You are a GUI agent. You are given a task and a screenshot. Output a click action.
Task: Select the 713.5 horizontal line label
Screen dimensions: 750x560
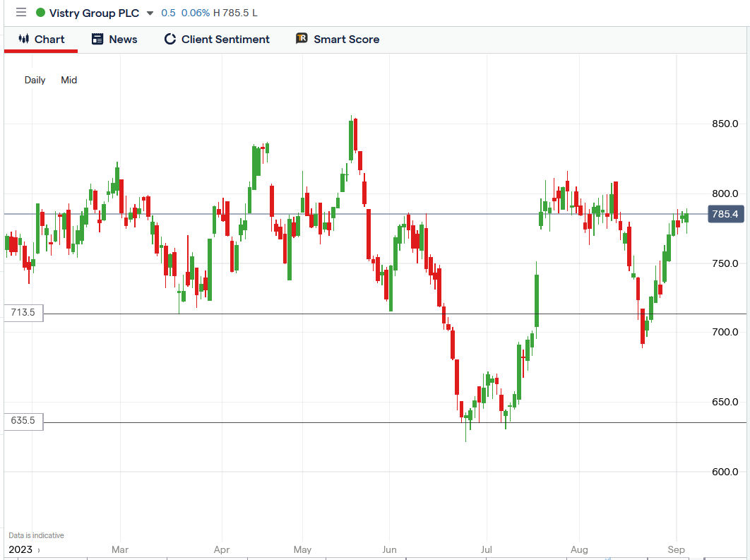(23, 313)
